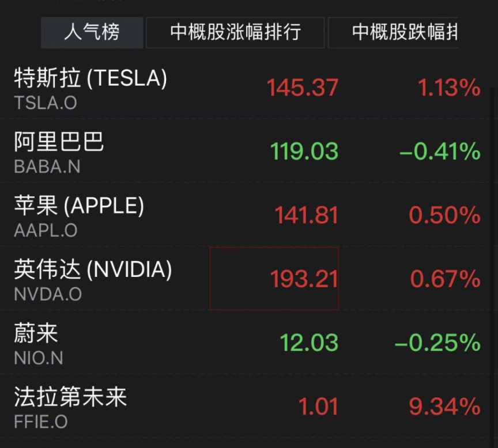Click Alibaba's -0.41% change value
The width and height of the screenshot is (498, 448).
coord(440,151)
